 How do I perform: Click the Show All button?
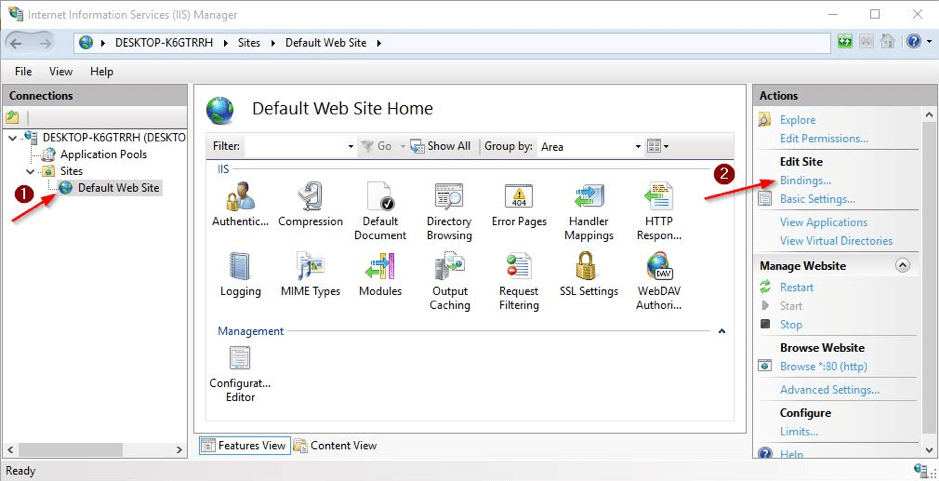[441, 146]
